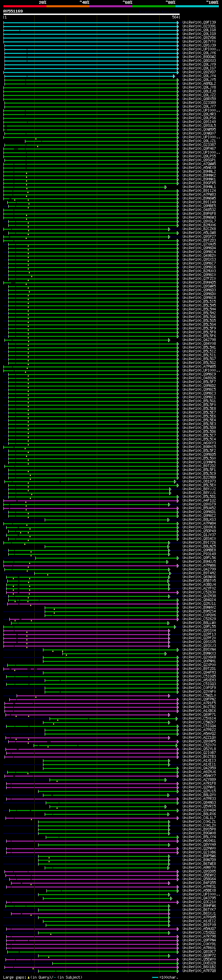Image resolution: width=222 pixels, height=980 pixels.
Task: Open hit UniRef100_Q9LIG9
Action: coord(199,34)
